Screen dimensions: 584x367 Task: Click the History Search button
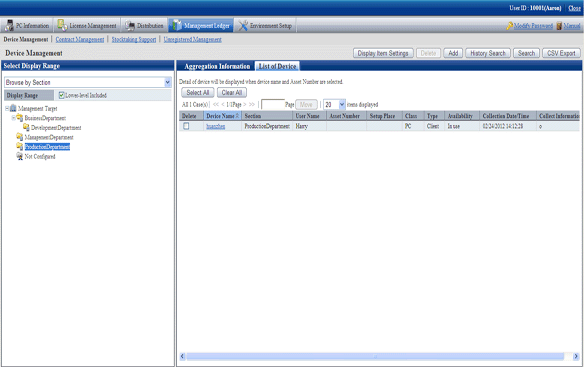point(488,53)
